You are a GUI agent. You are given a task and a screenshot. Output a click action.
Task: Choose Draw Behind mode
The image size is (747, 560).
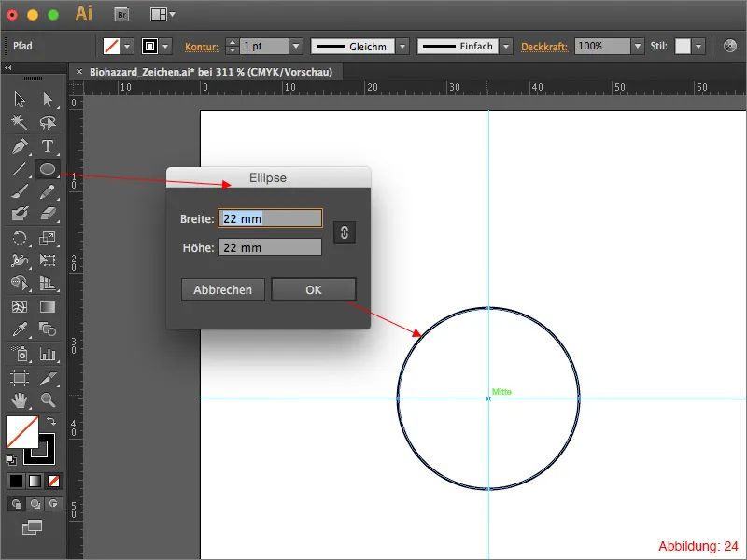(35, 503)
